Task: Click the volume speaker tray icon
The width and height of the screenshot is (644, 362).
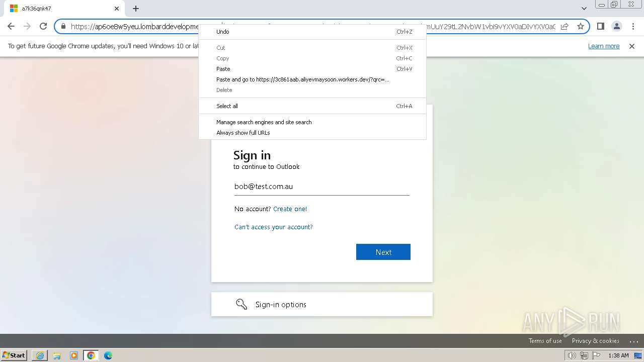Action: tap(572, 355)
